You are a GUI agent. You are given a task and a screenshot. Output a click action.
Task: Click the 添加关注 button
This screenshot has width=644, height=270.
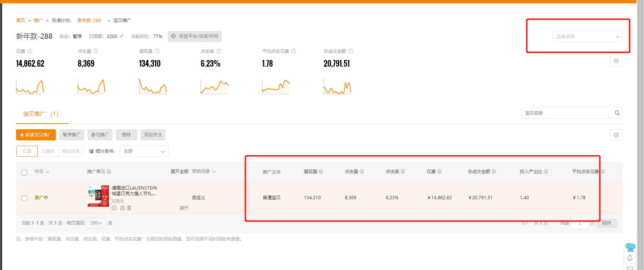pyautogui.click(x=153, y=135)
